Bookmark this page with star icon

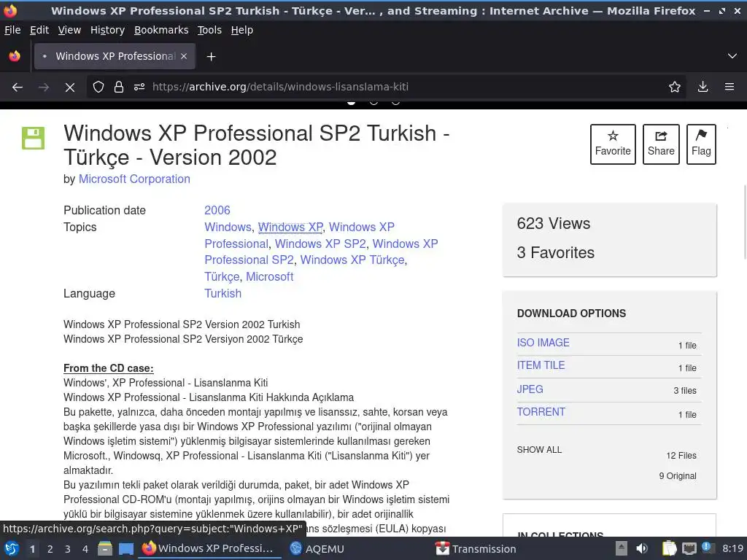click(675, 87)
